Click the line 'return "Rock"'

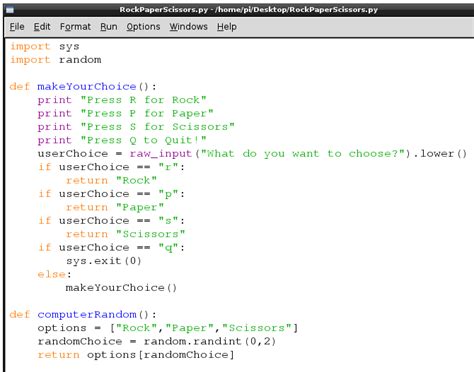[x=111, y=180]
